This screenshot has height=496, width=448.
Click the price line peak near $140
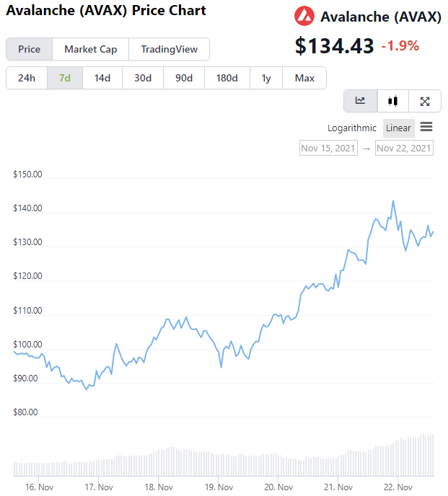392,201
